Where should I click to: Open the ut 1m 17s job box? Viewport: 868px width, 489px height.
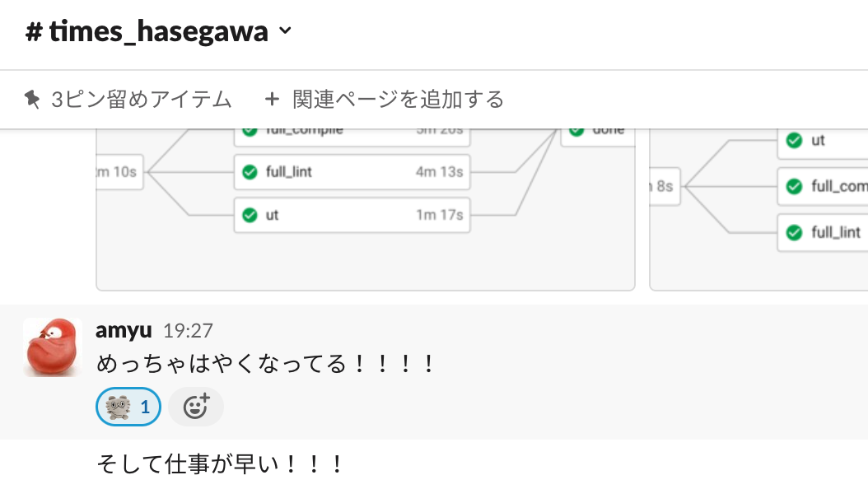coord(352,215)
